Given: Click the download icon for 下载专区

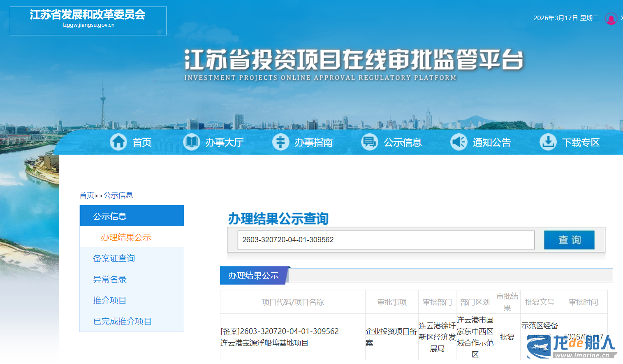Looking at the screenshot, I should pyautogui.click(x=548, y=142).
